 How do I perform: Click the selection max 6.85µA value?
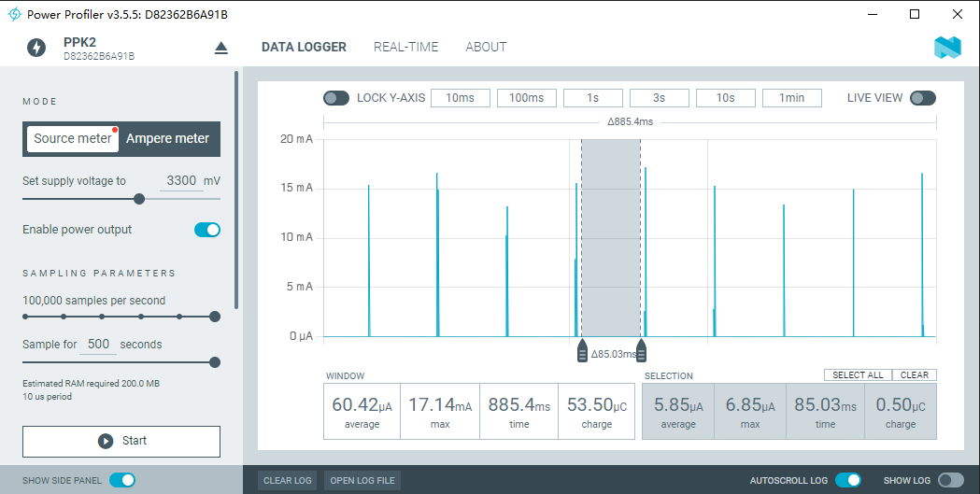(x=750, y=404)
